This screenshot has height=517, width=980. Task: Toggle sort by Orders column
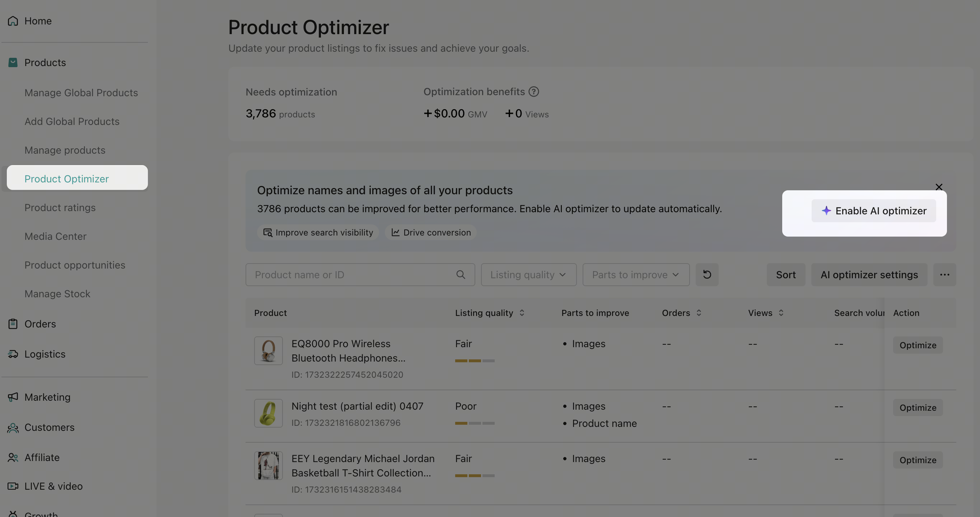[x=699, y=313]
